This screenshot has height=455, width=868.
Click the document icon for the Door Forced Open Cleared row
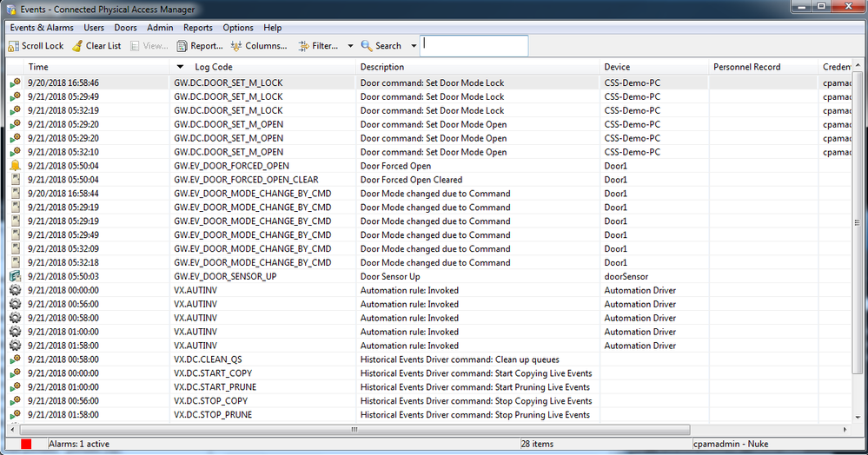pos(15,180)
